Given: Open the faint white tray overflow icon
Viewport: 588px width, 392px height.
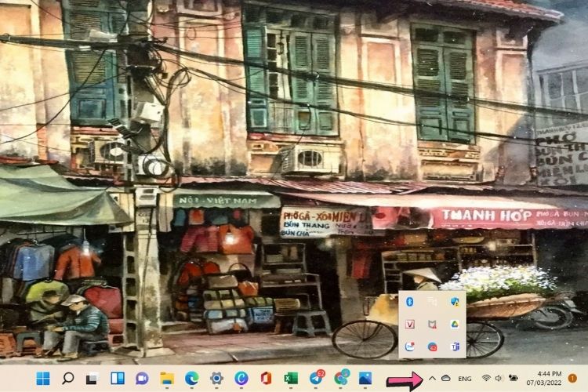Looking at the screenshot, I should click(432, 301).
